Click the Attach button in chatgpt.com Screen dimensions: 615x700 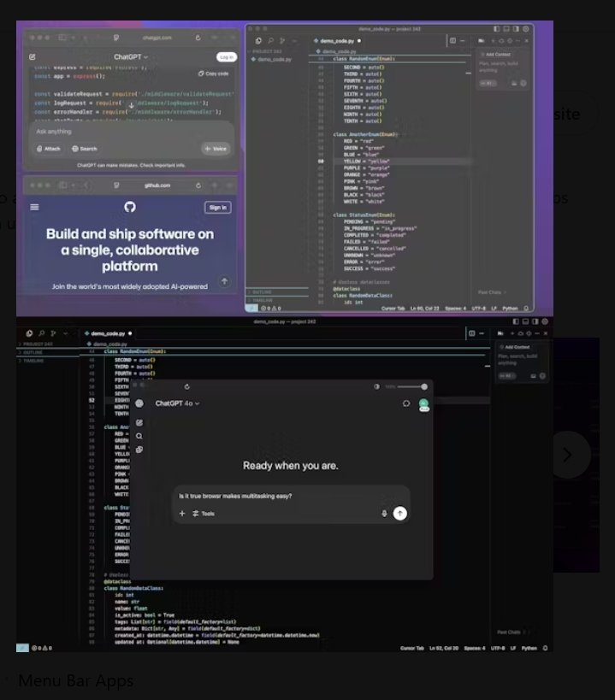[48, 149]
